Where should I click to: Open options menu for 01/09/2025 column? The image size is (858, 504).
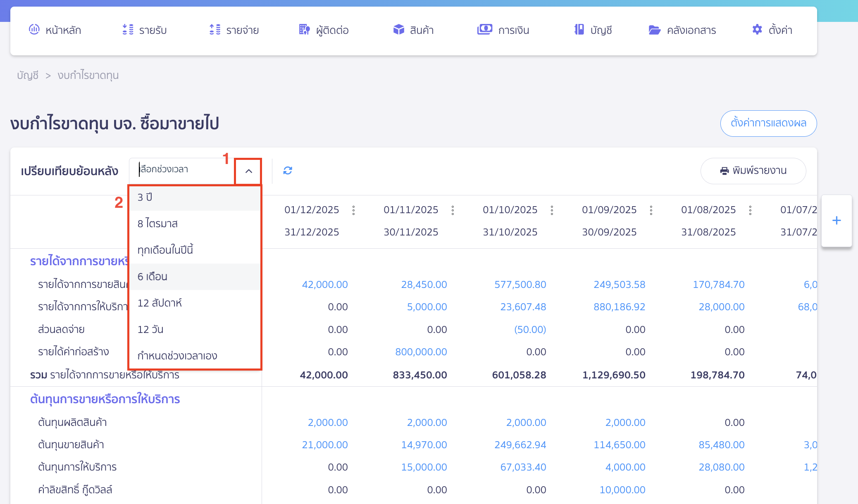coord(651,210)
